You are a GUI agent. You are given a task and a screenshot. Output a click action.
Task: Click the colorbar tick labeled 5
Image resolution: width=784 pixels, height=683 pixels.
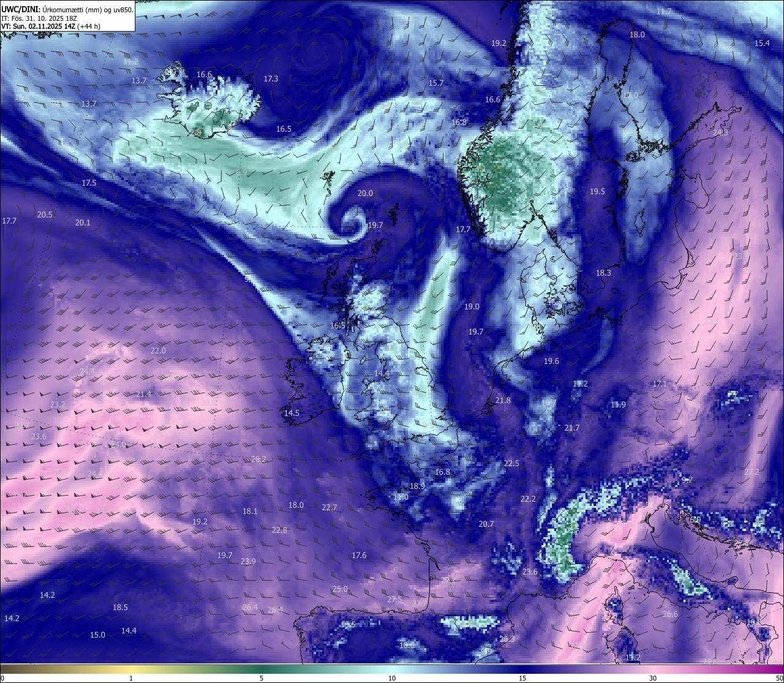(262, 677)
